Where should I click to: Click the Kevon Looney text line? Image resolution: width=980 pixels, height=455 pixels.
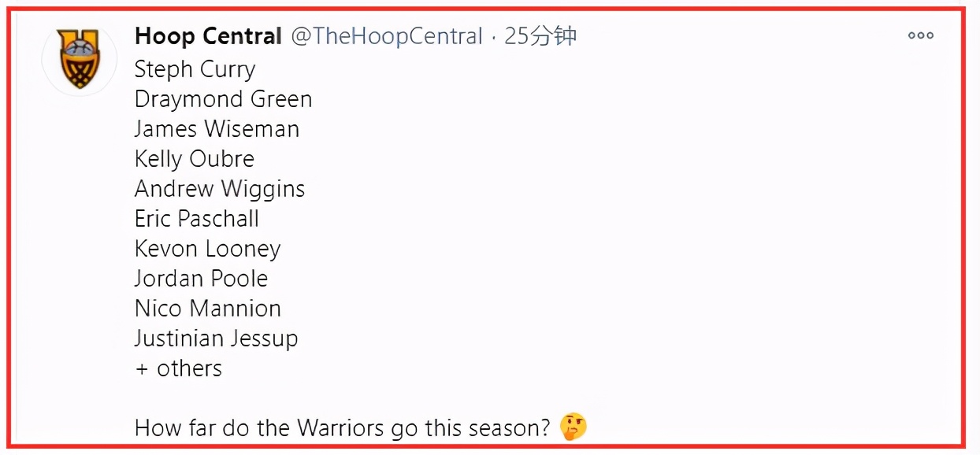[x=207, y=249]
